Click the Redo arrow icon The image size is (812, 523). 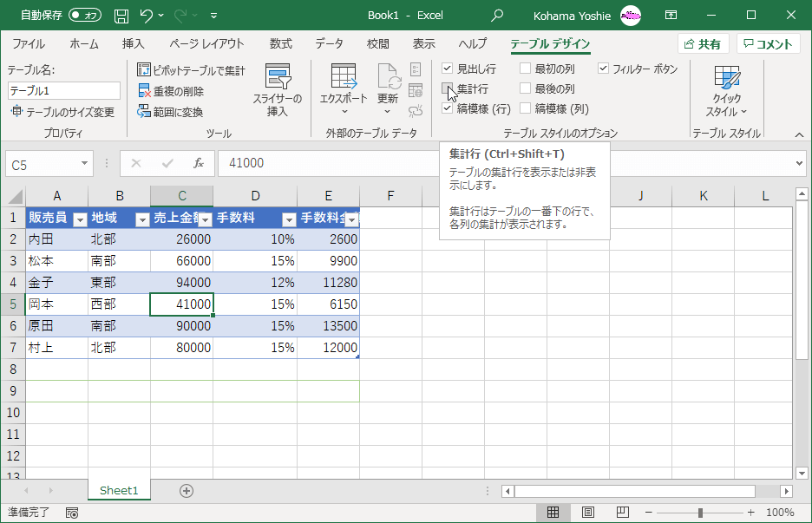(x=180, y=16)
